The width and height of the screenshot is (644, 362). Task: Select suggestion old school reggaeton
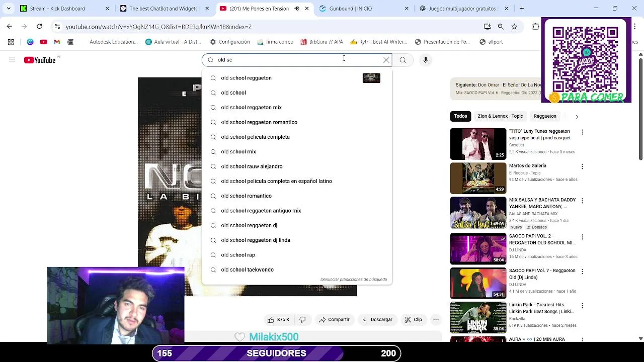tap(297, 78)
